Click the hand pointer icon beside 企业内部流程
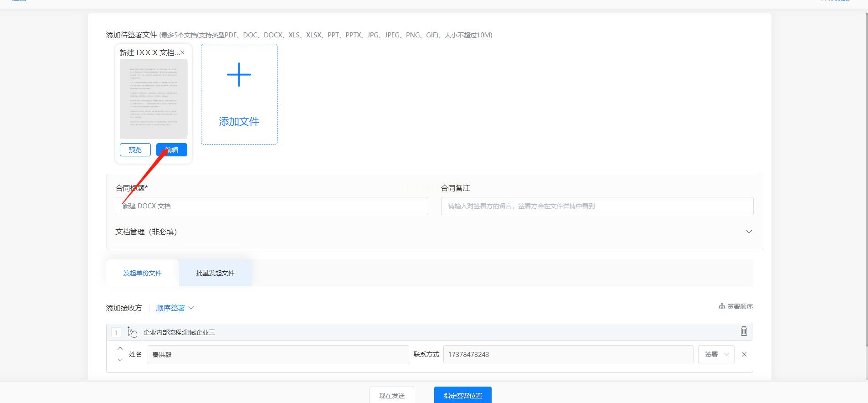Image resolution: width=868 pixels, height=403 pixels. pyautogui.click(x=132, y=332)
